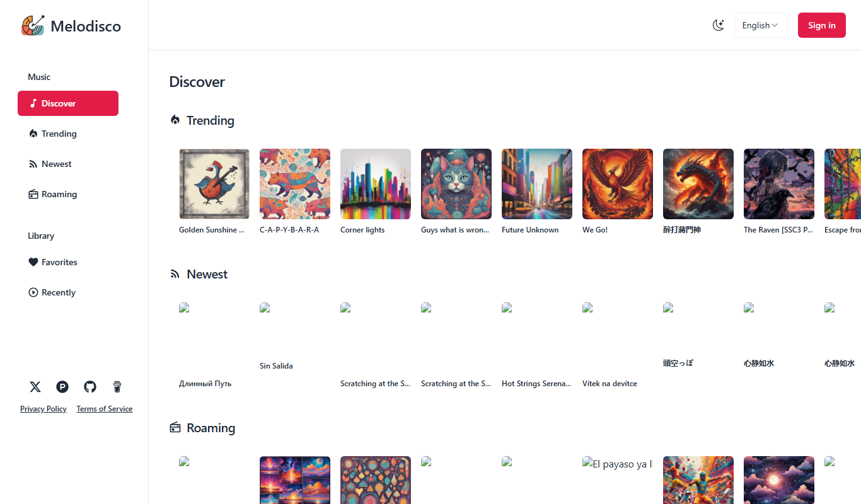Click the Sin Salida song title

pyautogui.click(x=276, y=366)
